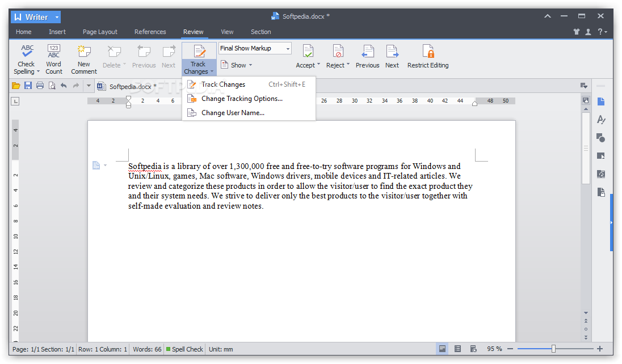The image size is (622, 364).
Task: Click the open folder icon in quick toolbar
Action: pyautogui.click(x=16, y=86)
